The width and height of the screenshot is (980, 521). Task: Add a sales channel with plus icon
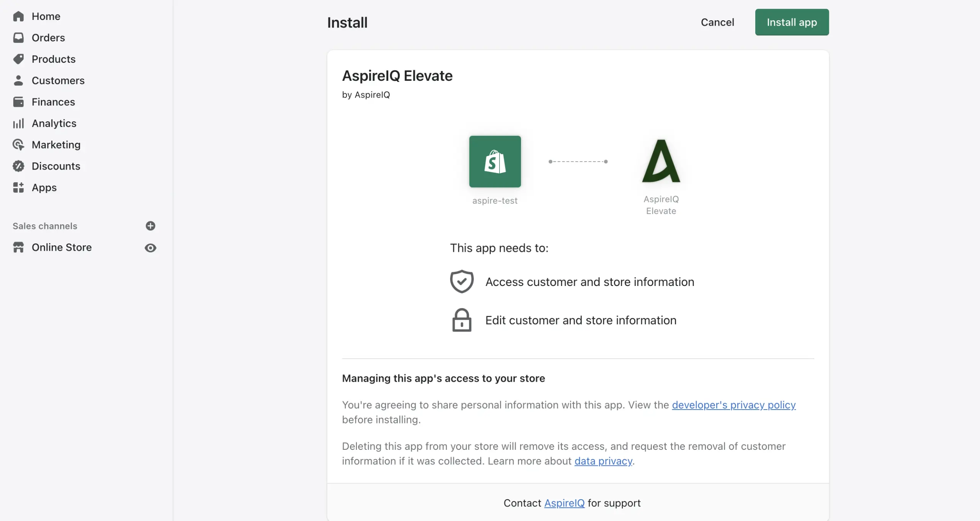coord(150,226)
